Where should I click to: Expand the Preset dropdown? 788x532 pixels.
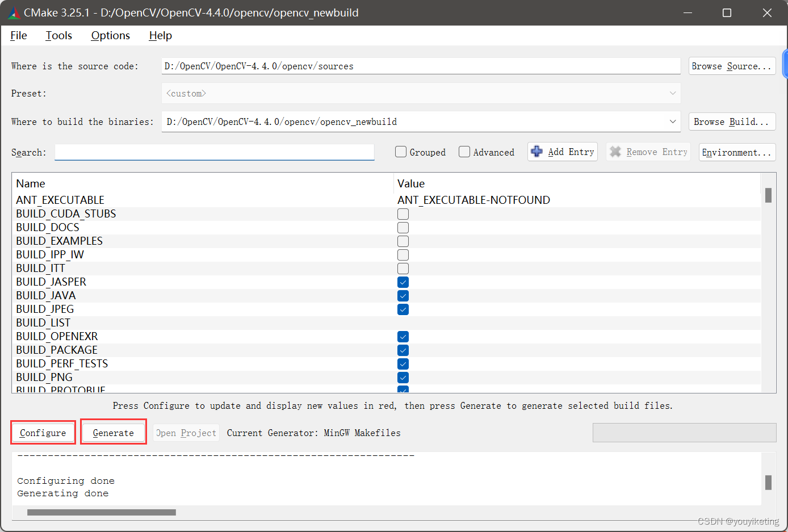pyautogui.click(x=673, y=93)
